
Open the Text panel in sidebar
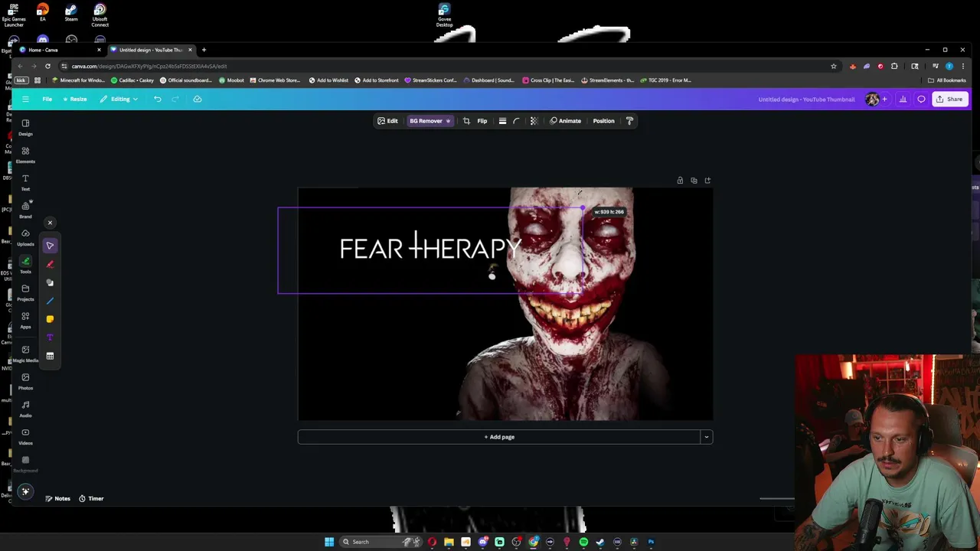coord(25,182)
